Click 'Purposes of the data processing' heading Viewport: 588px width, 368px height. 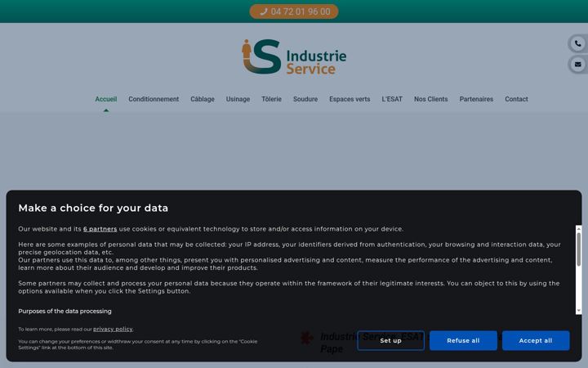(x=65, y=312)
